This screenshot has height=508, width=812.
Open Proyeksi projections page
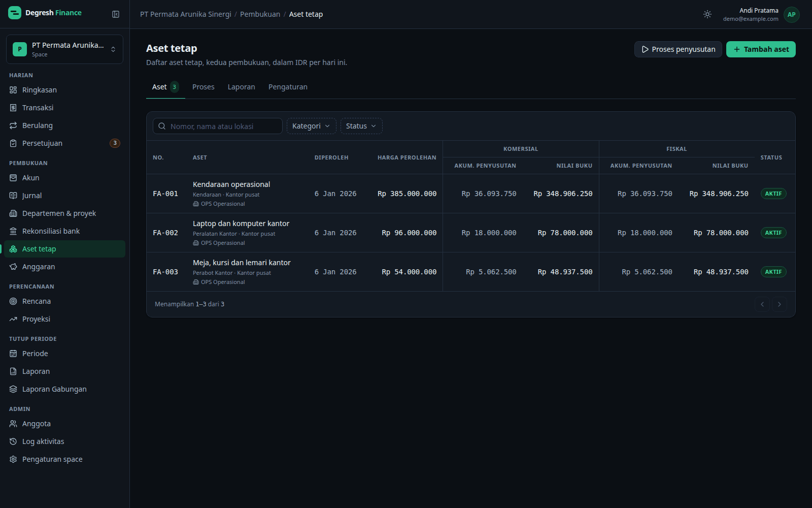click(64, 319)
